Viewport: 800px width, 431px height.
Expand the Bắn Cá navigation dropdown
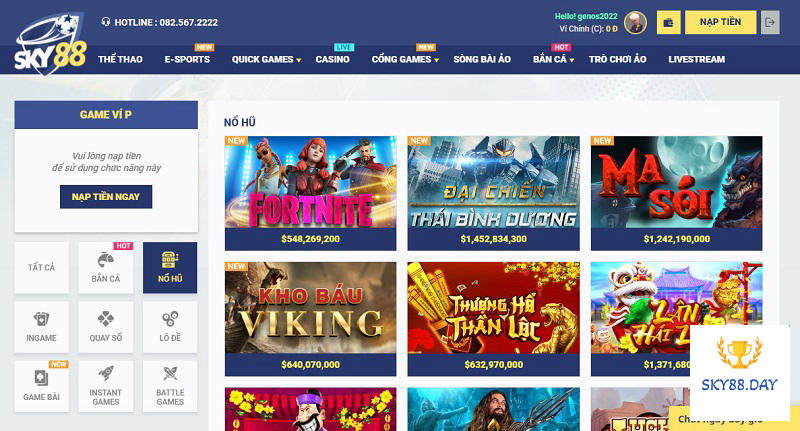point(553,59)
